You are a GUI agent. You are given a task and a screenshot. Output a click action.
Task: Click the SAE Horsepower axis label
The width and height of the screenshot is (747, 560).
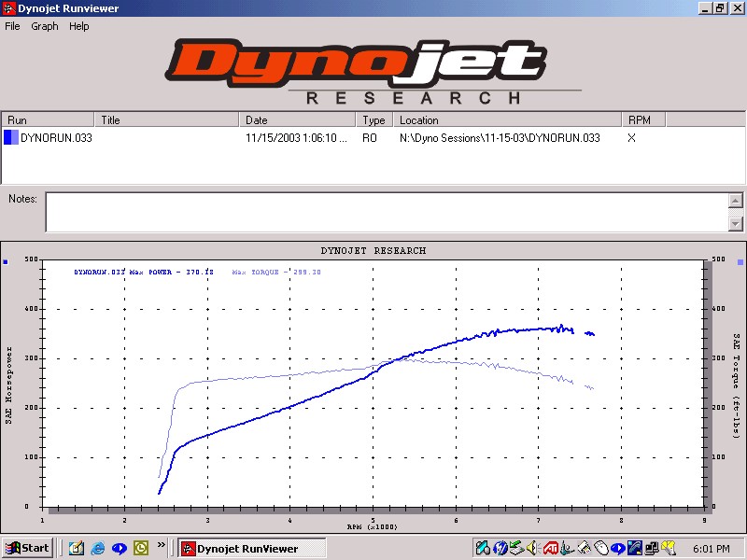pyautogui.click(x=8, y=385)
